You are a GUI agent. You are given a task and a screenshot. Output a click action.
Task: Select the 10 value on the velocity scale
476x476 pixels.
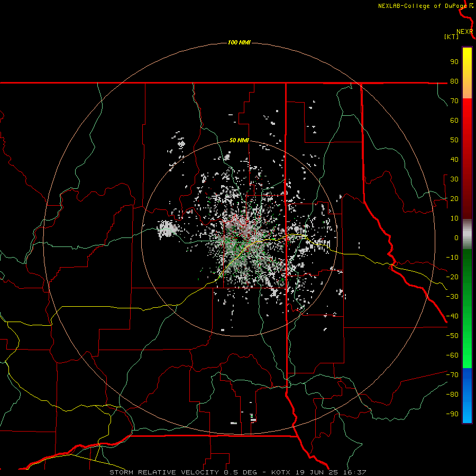pos(454,218)
